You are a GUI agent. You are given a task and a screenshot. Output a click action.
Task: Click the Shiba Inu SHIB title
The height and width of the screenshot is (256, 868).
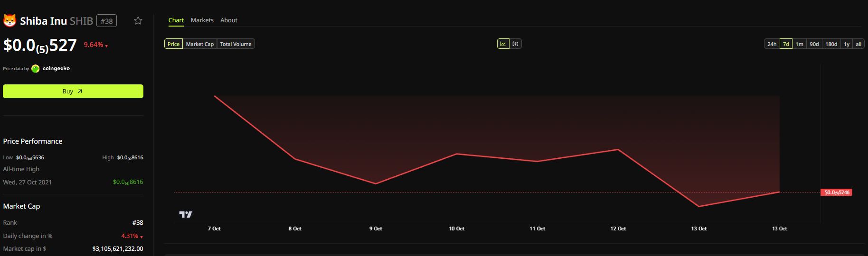tap(57, 21)
